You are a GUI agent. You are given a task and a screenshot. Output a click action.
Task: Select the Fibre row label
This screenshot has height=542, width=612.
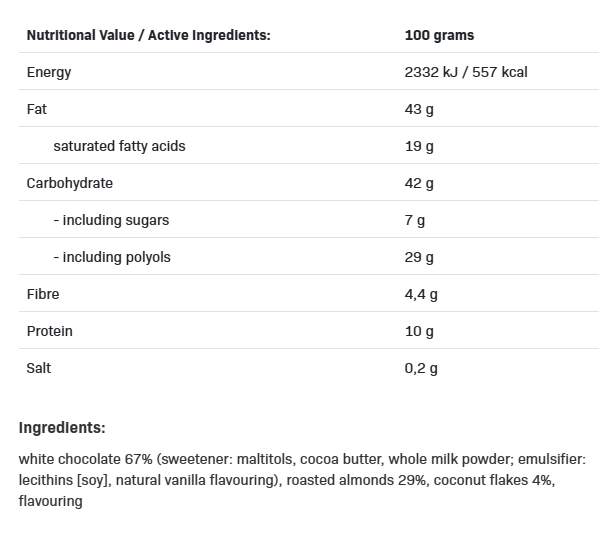(x=43, y=294)
